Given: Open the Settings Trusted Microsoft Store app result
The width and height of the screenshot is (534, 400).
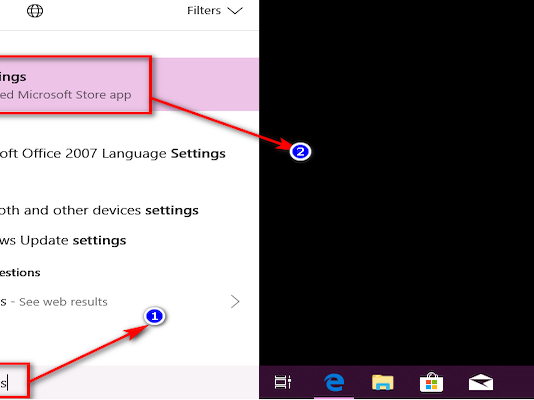Looking at the screenshot, I should (129, 84).
